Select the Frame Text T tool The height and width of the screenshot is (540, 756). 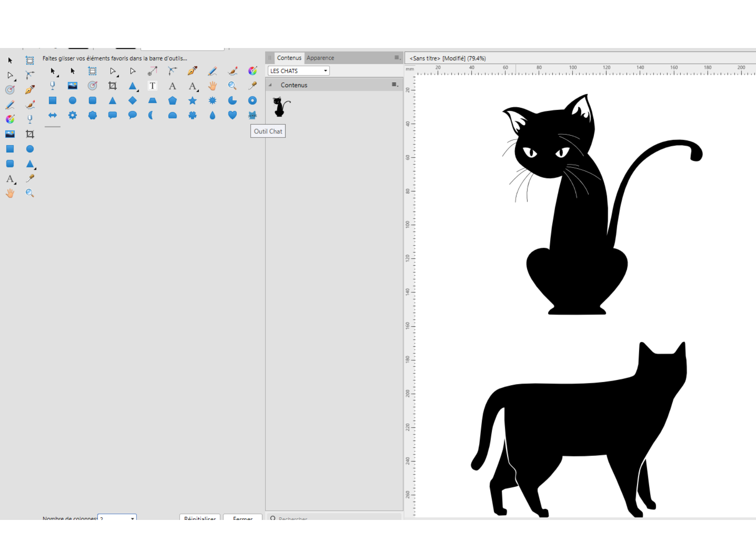click(x=152, y=86)
